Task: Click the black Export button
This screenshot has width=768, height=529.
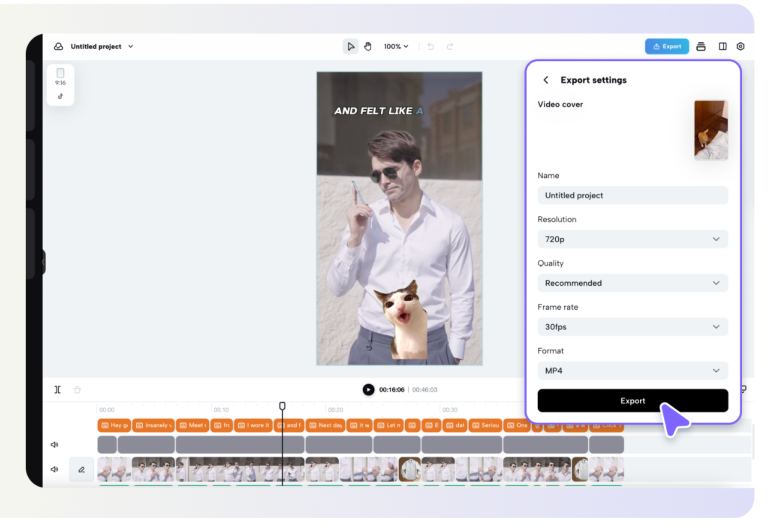Action: [x=632, y=401]
